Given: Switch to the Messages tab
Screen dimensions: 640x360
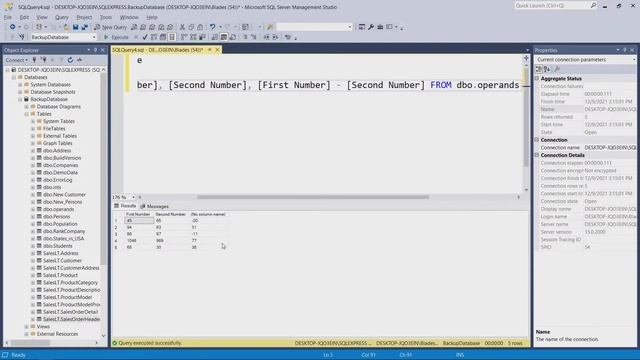Looking at the screenshot, I should (x=155, y=206).
